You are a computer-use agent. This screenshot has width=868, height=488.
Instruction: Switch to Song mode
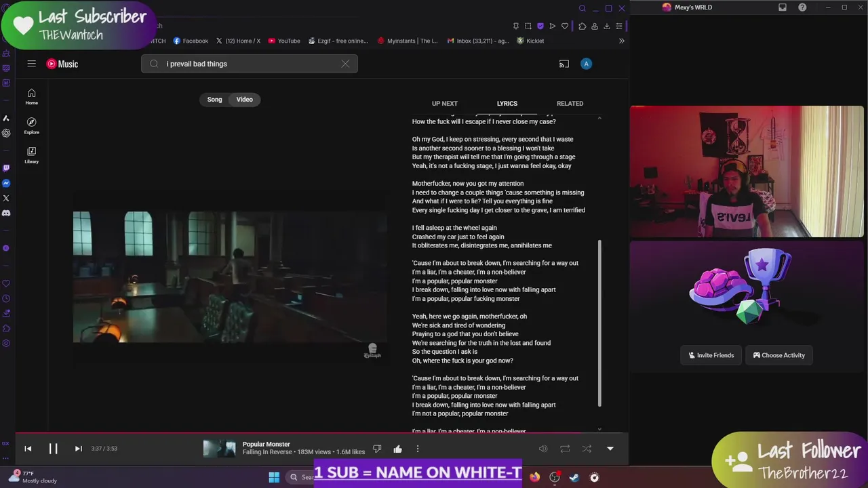tap(214, 100)
